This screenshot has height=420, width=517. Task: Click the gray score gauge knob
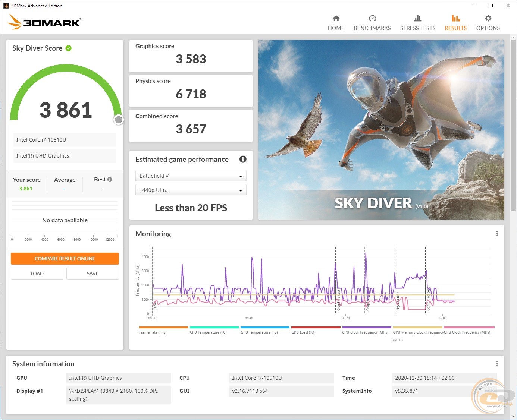click(119, 120)
